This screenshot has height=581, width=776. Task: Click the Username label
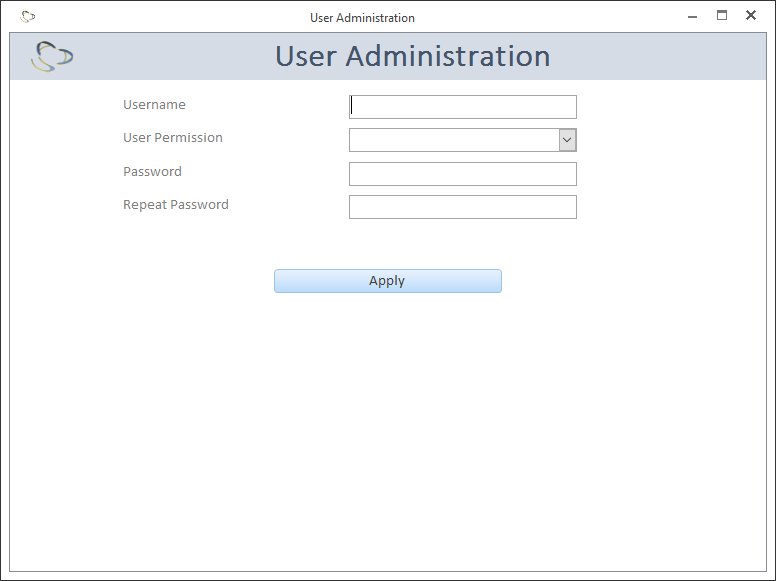[154, 105]
